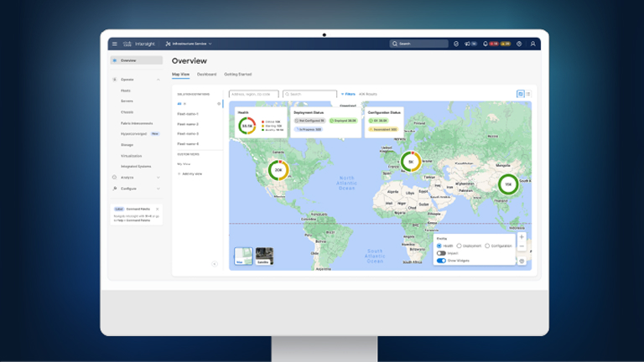The width and height of the screenshot is (644, 362).
Task: Click the address, region, zip code field
Action: click(254, 95)
